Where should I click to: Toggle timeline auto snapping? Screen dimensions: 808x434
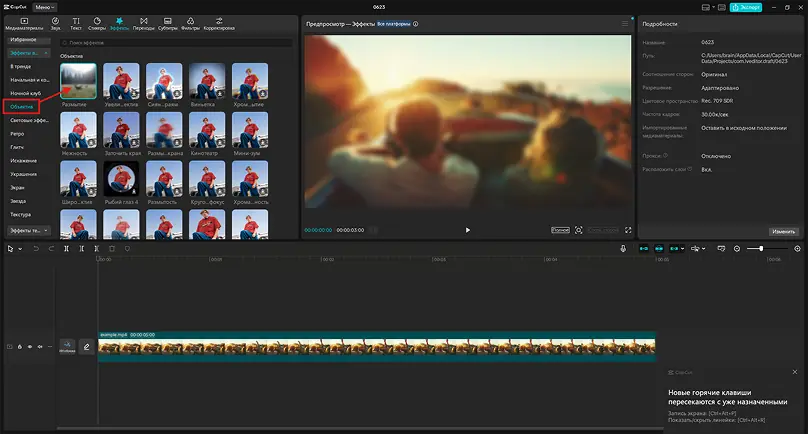659,249
